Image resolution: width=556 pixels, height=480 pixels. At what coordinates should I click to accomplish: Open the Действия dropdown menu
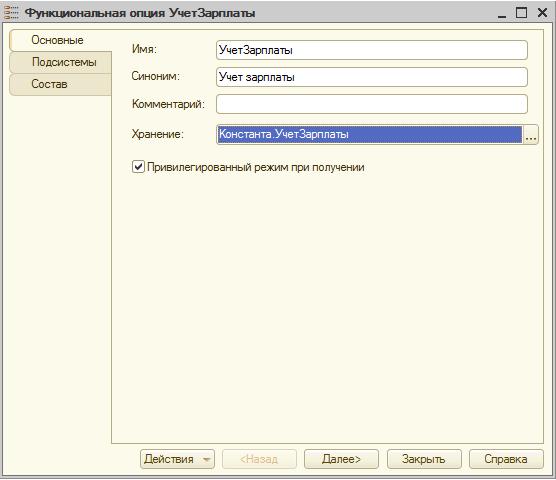pyautogui.click(x=177, y=459)
